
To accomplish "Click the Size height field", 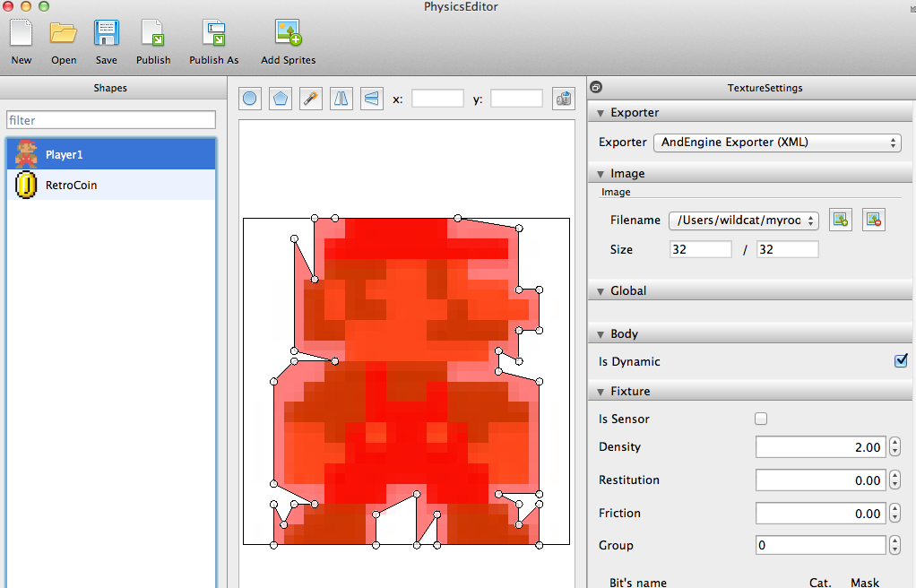I will [x=787, y=249].
